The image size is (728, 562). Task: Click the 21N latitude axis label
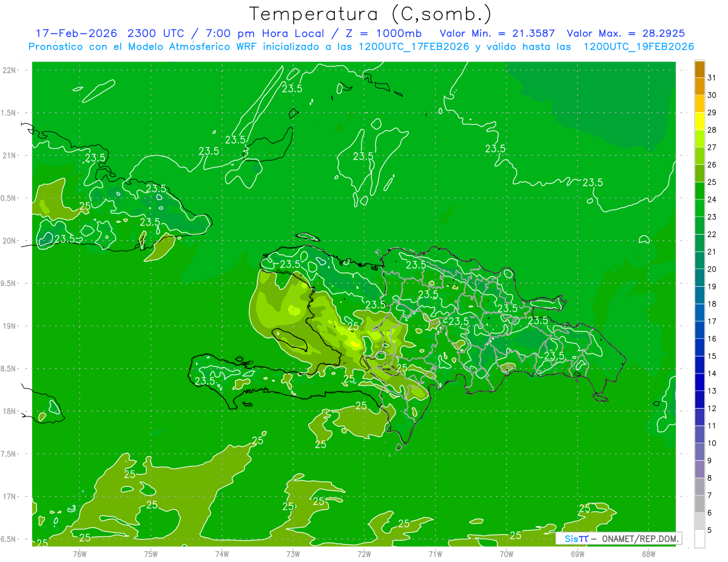tap(9, 156)
